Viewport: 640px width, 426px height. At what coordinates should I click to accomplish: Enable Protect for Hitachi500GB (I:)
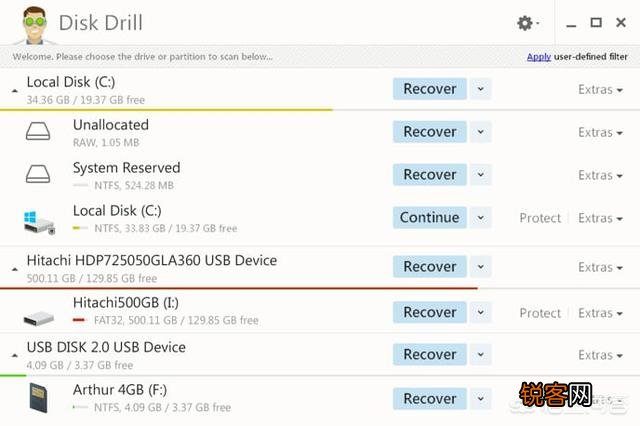540,313
